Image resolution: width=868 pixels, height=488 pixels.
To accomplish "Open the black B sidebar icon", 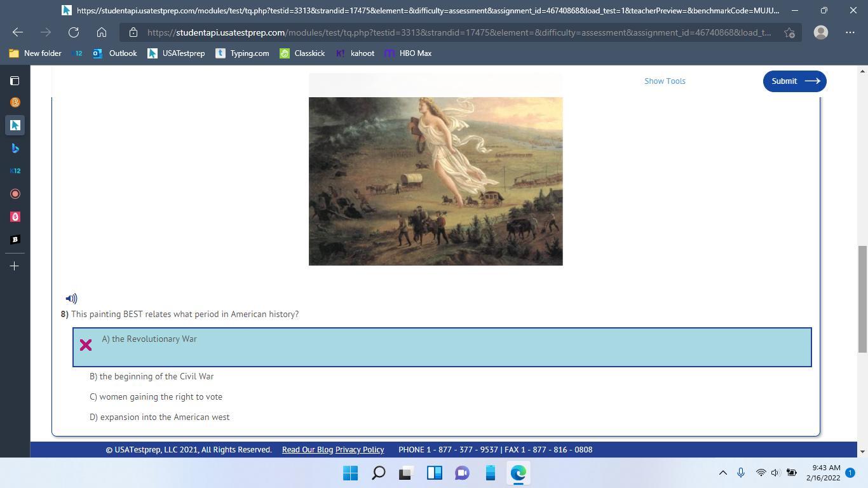I will 15,240.
